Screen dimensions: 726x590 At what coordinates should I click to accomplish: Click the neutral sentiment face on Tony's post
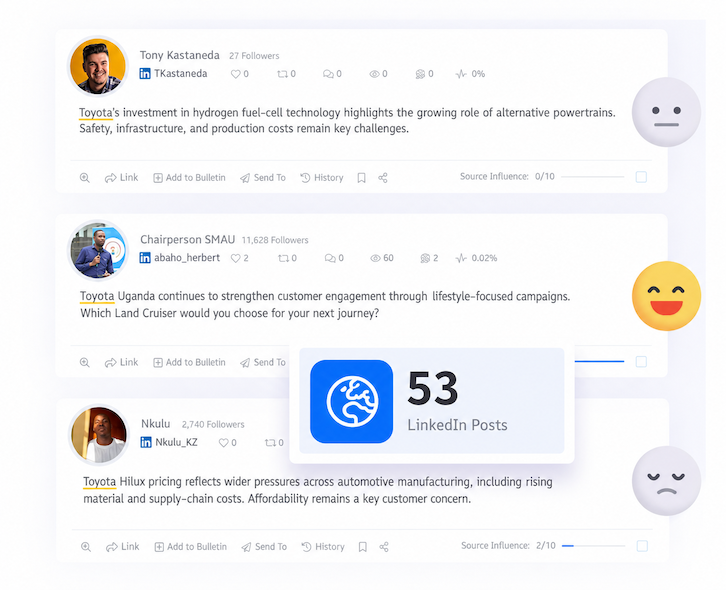point(666,112)
